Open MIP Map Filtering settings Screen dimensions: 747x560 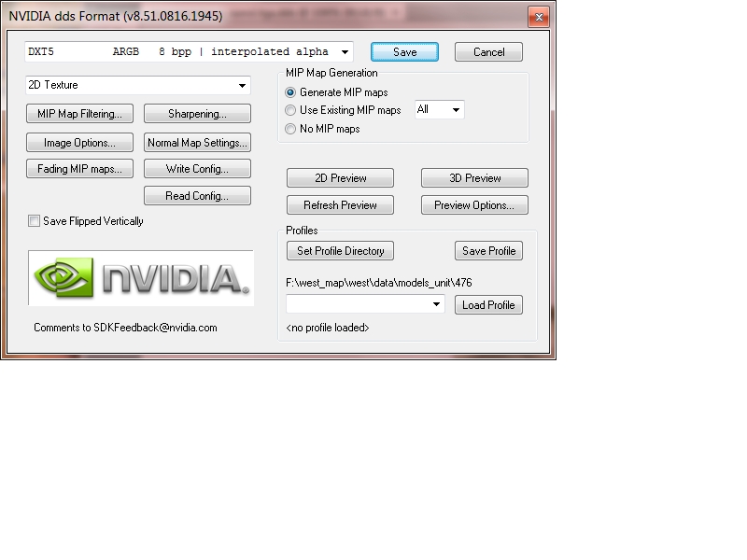point(79,114)
